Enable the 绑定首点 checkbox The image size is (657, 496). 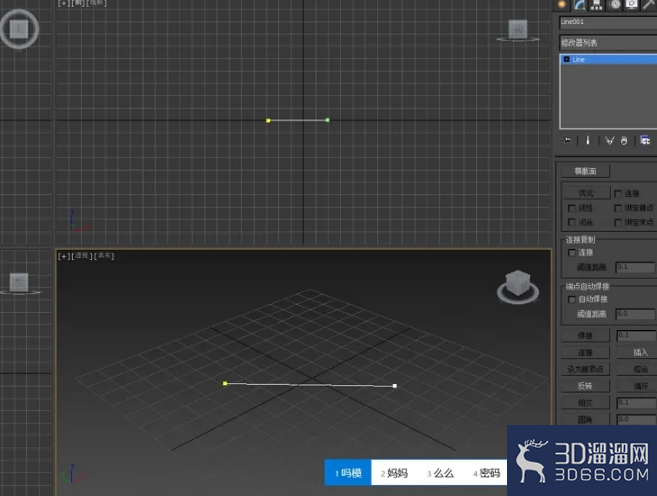coord(618,208)
